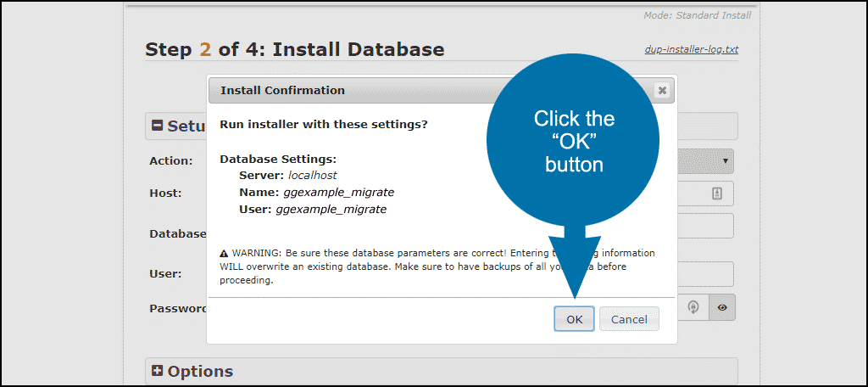868x387 pixels.
Task: Open the Action dropdown arrow
Action: tap(725, 161)
